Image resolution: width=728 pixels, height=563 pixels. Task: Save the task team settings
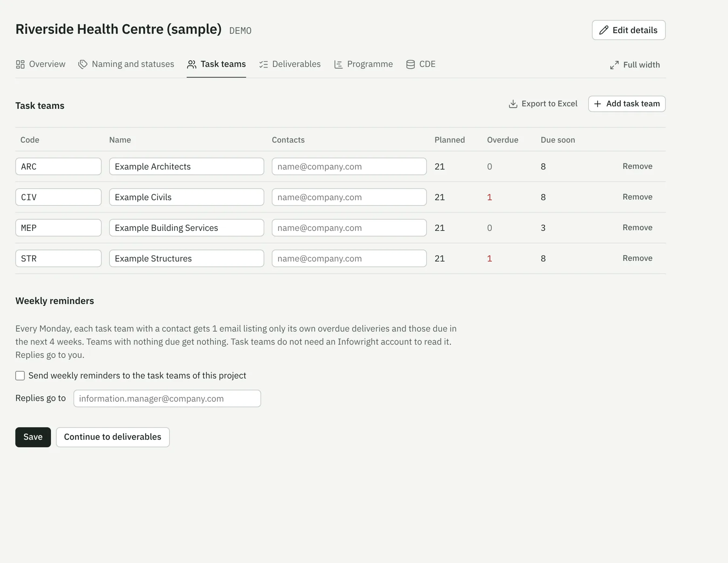33,437
